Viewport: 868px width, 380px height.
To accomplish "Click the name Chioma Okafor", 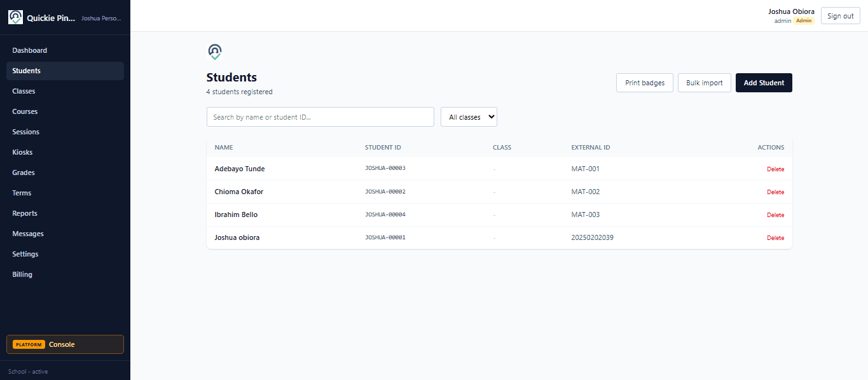I will click(239, 192).
